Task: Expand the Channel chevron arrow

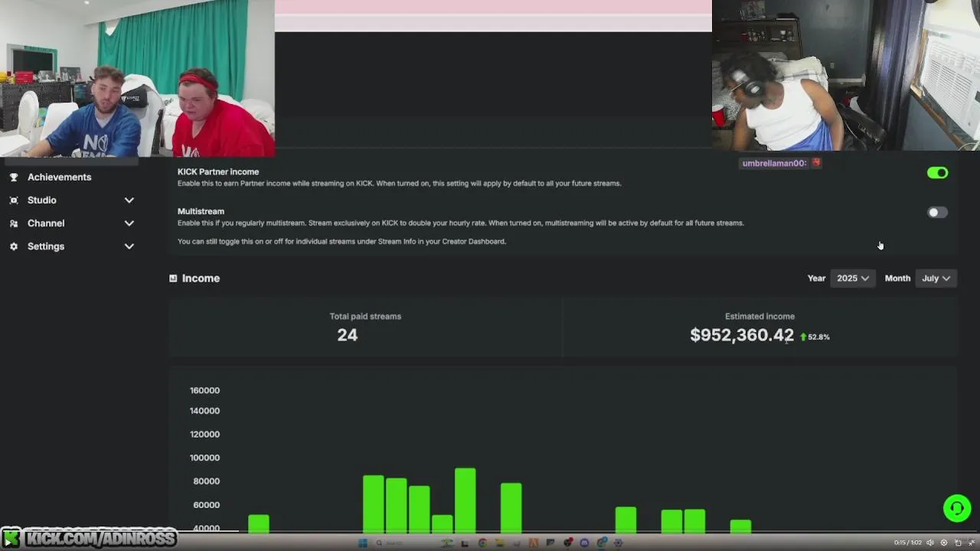Action: 129,223
